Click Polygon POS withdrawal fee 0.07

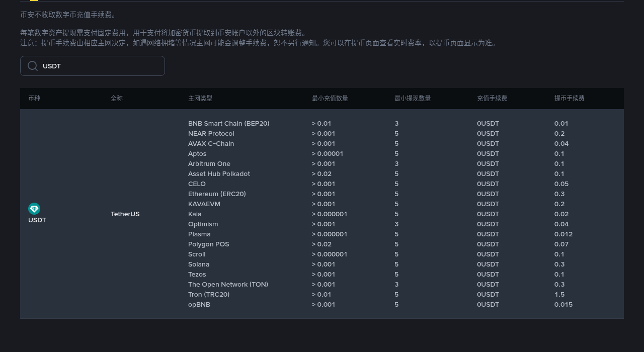(x=561, y=244)
